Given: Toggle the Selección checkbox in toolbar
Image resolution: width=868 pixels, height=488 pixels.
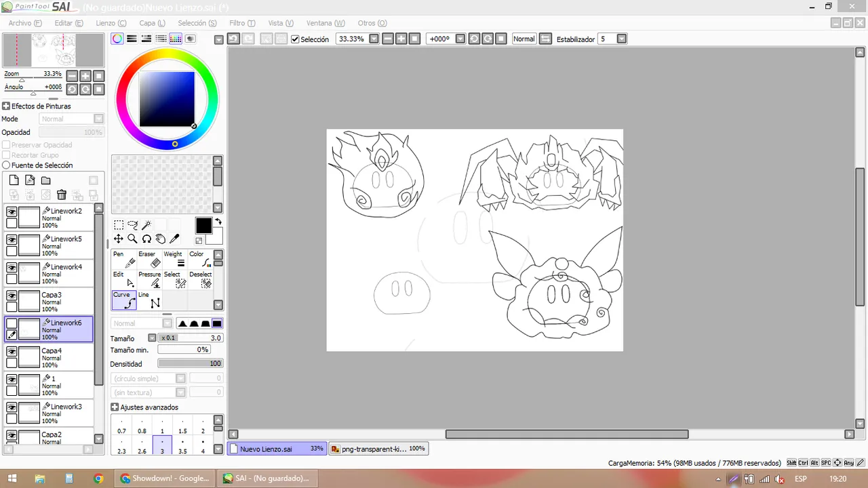Looking at the screenshot, I should tap(295, 39).
